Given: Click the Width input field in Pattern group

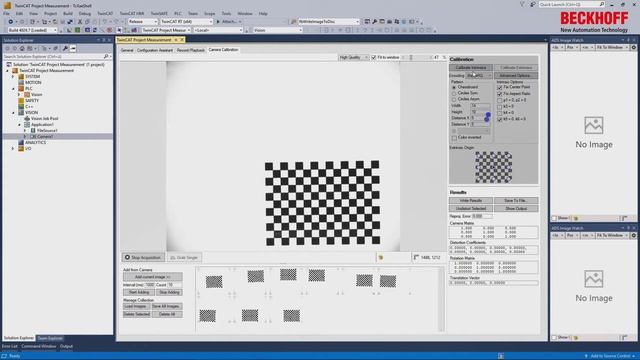Looking at the screenshot, I should point(480,106).
